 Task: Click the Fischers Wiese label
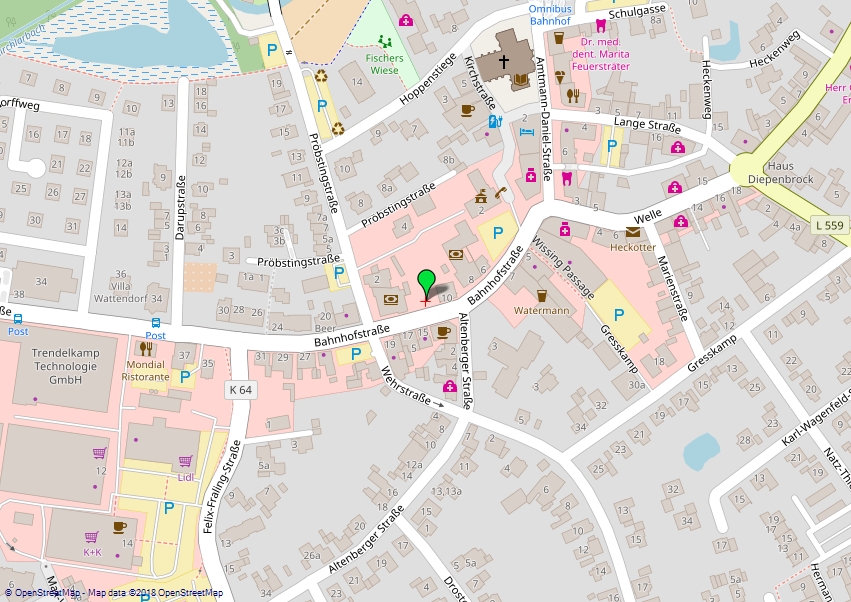pyautogui.click(x=384, y=64)
